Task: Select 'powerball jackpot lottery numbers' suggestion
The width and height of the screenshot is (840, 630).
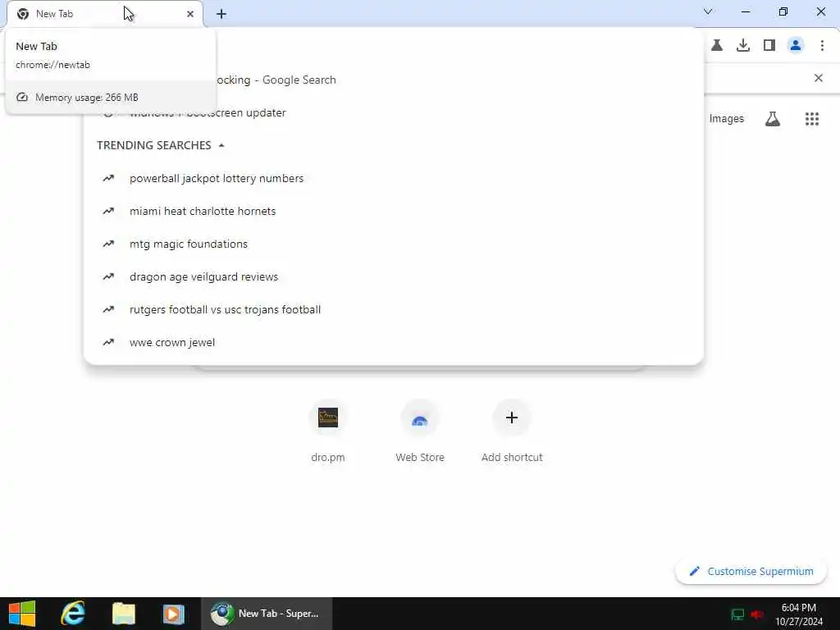Action: click(x=394, y=178)
